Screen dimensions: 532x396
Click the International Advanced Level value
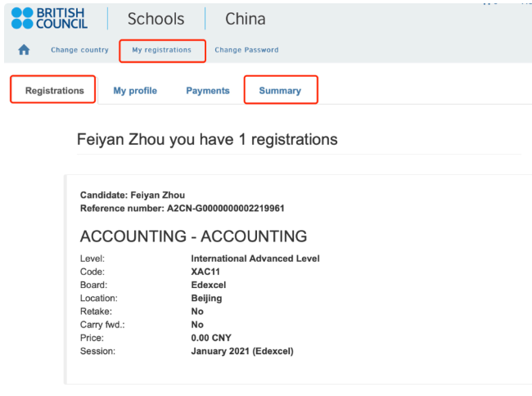coord(255,259)
